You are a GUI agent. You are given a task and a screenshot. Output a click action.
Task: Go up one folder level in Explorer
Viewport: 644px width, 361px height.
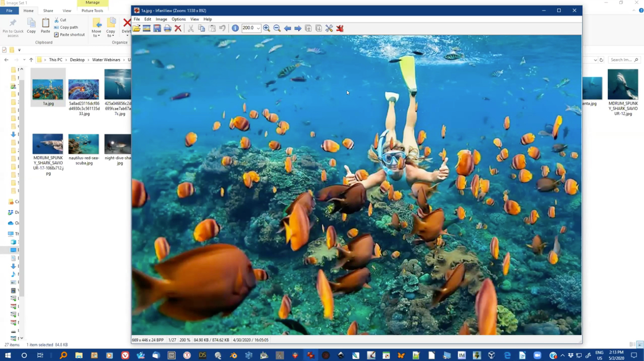[31, 60]
